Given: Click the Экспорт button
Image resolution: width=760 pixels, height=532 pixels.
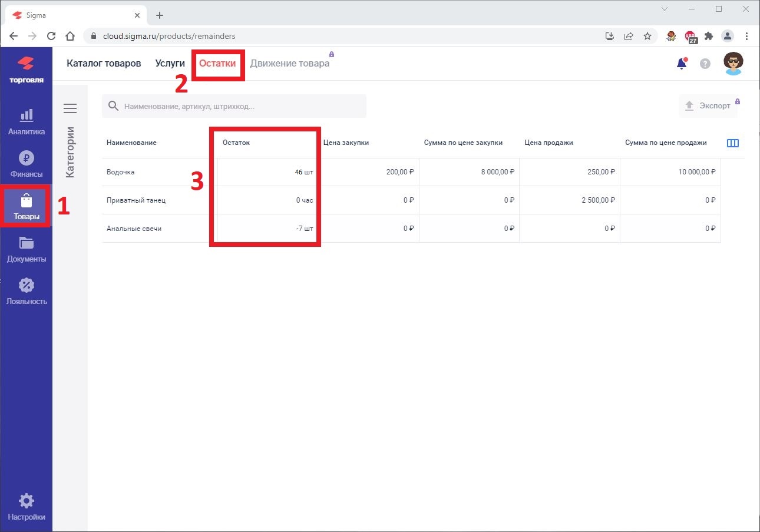Looking at the screenshot, I should tap(708, 106).
